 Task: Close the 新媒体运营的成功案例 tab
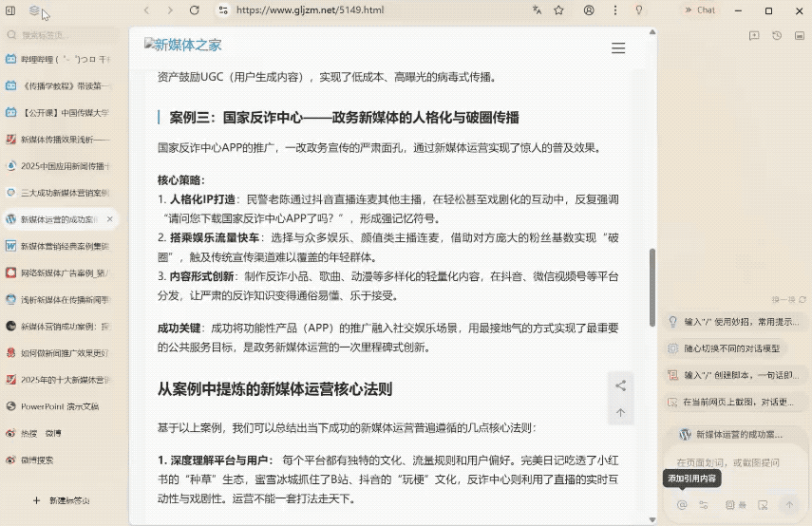point(110,219)
